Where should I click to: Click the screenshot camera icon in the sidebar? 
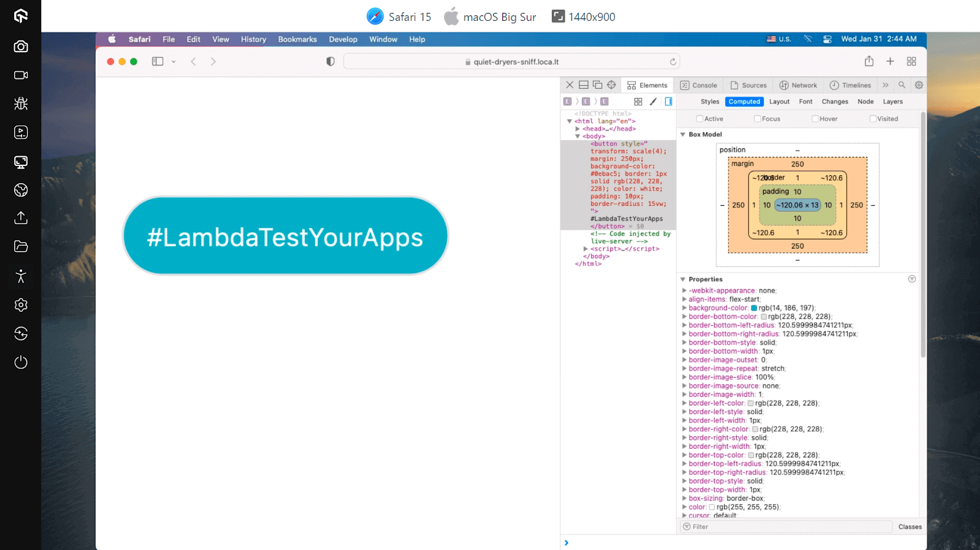21,47
